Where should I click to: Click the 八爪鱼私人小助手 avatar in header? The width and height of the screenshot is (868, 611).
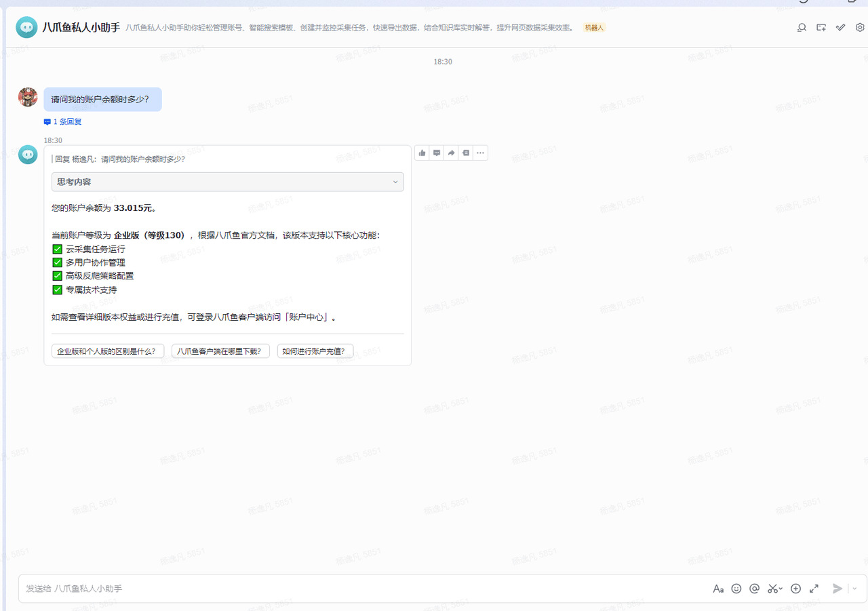click(x=26, y=28)
